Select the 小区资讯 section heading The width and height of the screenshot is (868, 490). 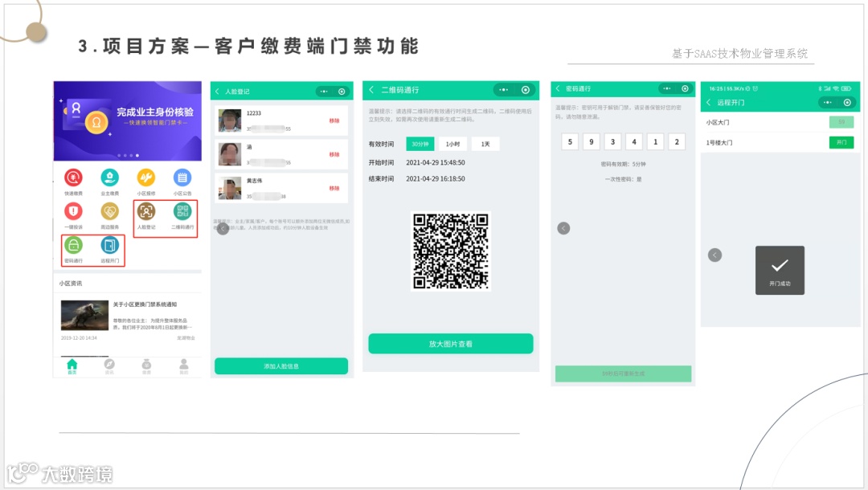(x=70, y=284)
